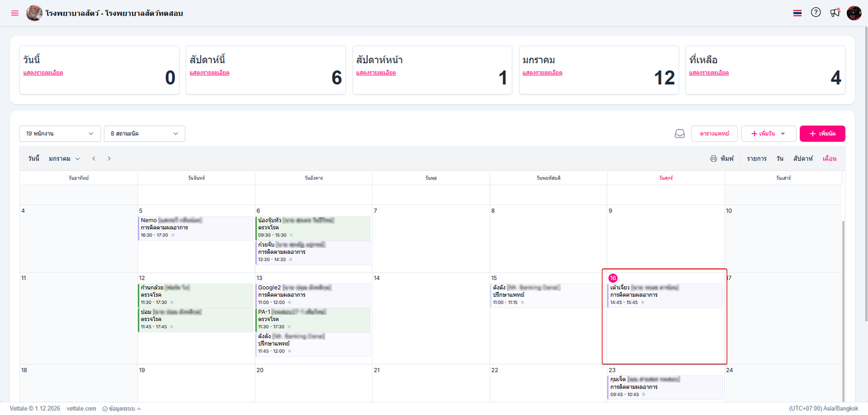Switch to วัน day view
This screenshot has height=415, width=868.
(780, 159)
